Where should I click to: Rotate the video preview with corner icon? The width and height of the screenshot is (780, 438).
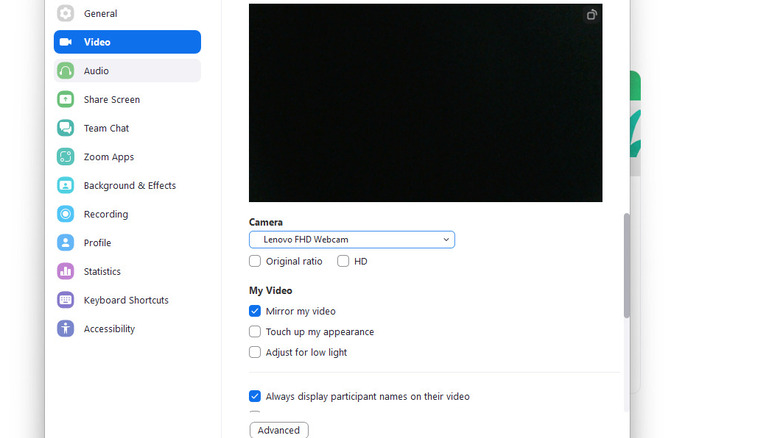click(x=591, y=15)
